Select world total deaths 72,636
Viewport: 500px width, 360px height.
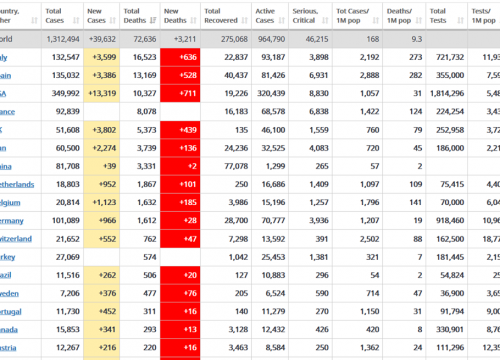(145, 39)
